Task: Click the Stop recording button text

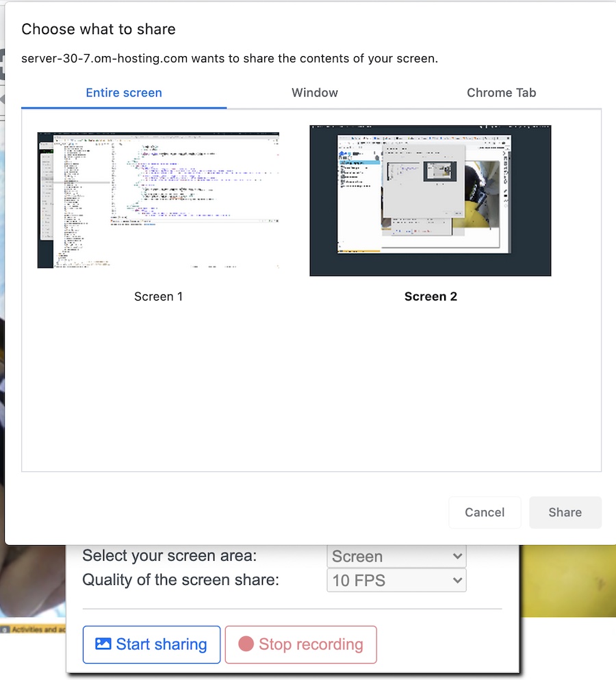Action: click(311, 644)
